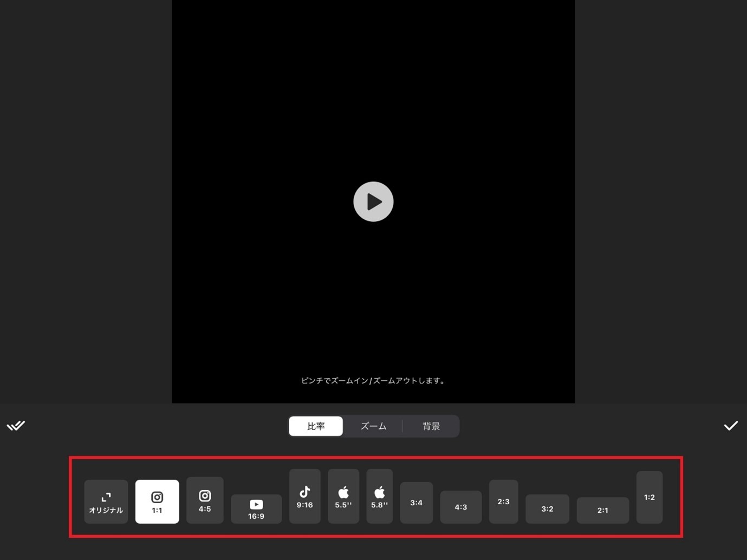747x560 pixels.
Task: Confirm with the single checkmark
Action: pyautogui.click(x=731, y=426)
